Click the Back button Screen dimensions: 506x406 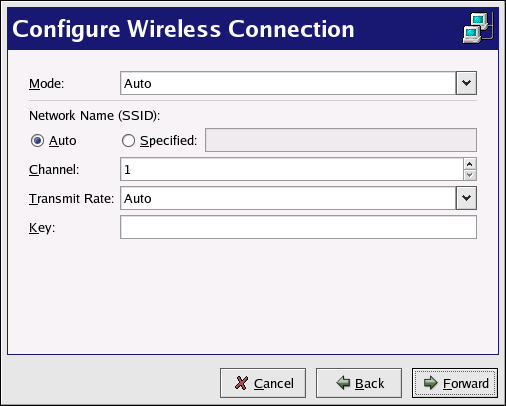pyautogui.click(x=359, y=383)
